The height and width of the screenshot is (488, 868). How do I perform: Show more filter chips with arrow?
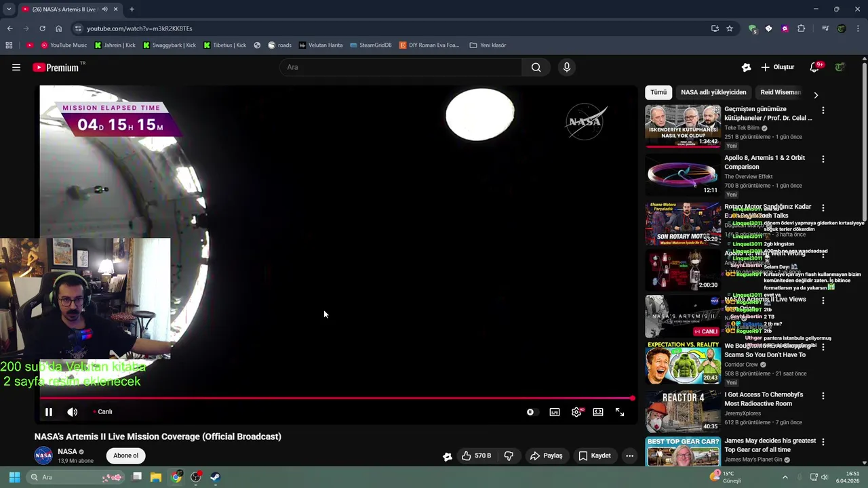816,95
